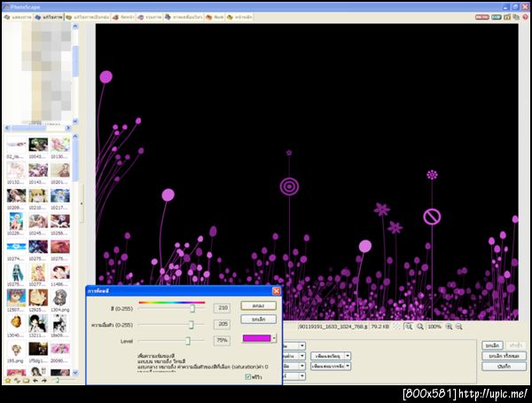Viewport: 532px width, 403px height.
Task: Collapse the left panel with the splitter handle
Action: [x=82, y=204]
